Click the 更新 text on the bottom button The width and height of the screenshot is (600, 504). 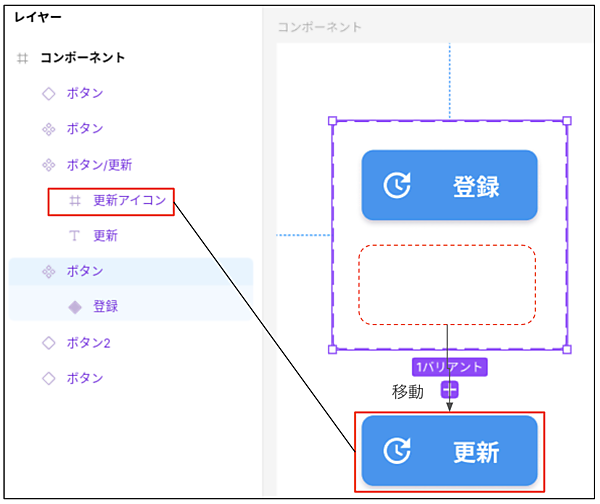[476, 452]
